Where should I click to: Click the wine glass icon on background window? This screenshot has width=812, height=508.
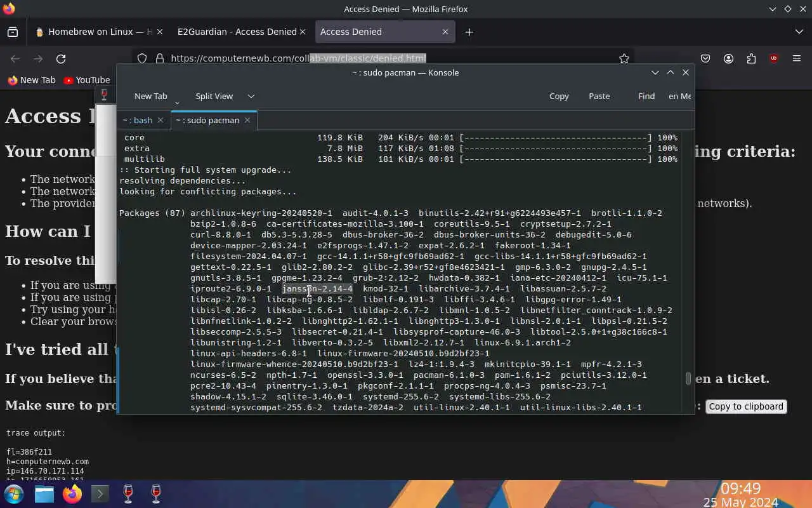tap(105, 95)
